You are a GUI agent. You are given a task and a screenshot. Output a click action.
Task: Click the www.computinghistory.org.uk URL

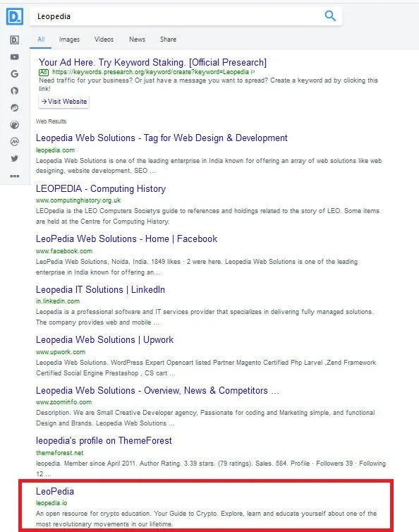point(78,200)
